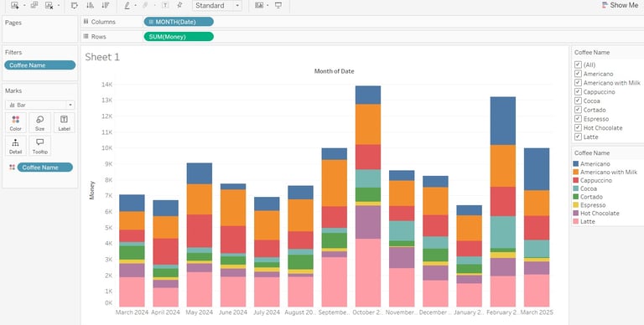Open the Clear Sheet dropdown arrow

[x=59, y=6]
